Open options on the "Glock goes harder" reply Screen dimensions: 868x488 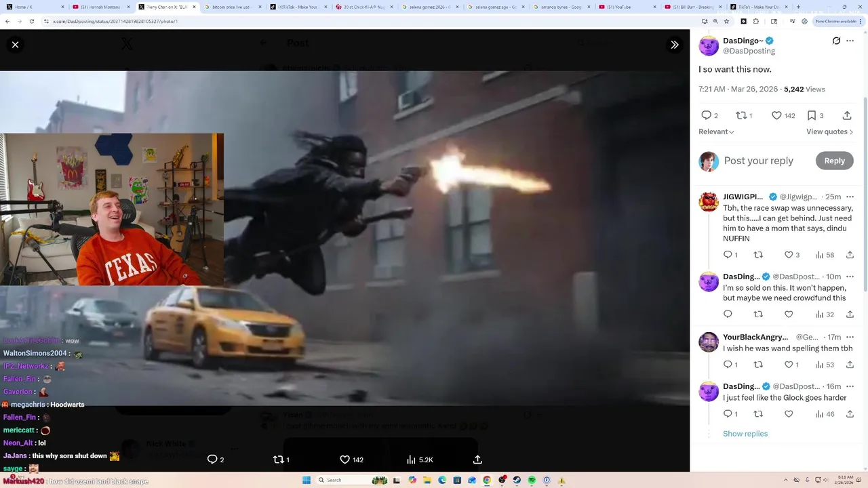click(x=850, y=386)
